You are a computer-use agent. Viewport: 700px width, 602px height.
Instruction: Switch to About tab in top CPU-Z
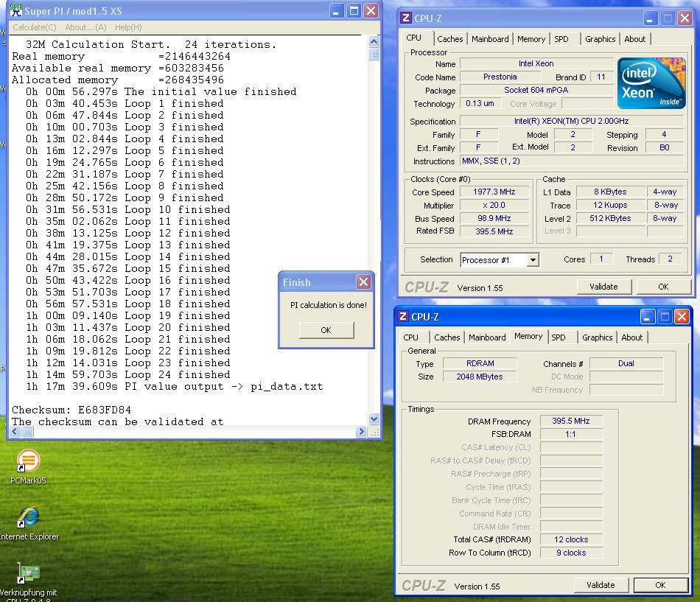coord(635,39)
